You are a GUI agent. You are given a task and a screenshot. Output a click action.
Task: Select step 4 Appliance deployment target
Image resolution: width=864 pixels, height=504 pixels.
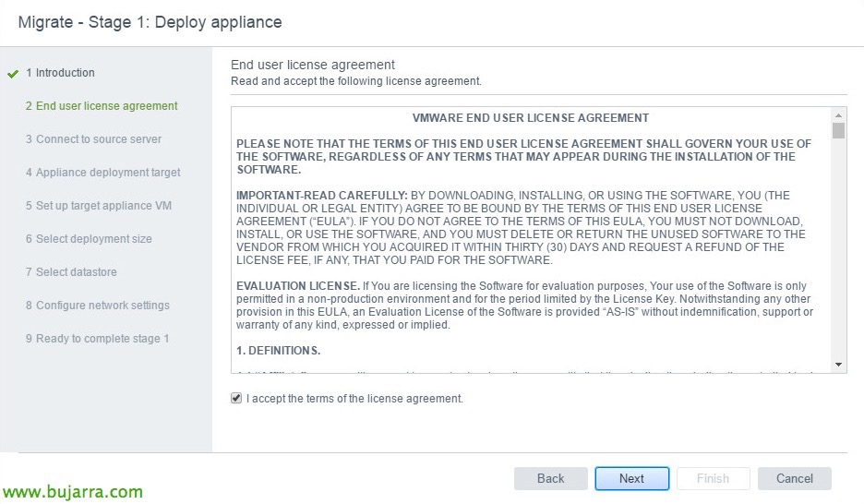pyautogui.click(x=102, y=173)
